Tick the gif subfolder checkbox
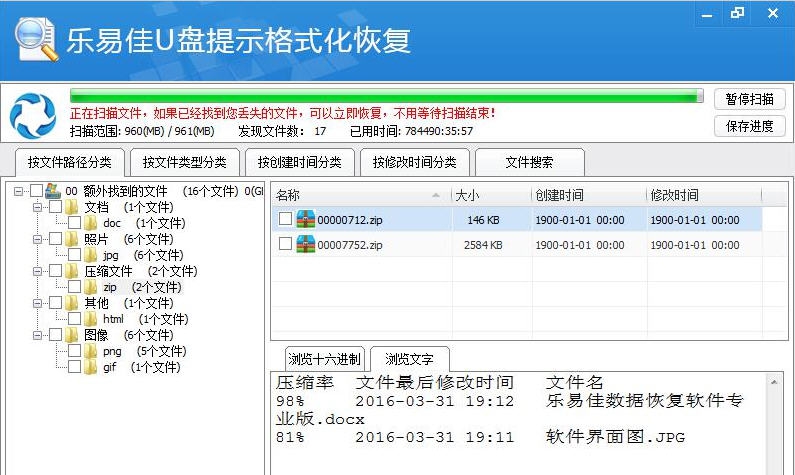Screen dimensions: 795x475 tap(74, 367)
